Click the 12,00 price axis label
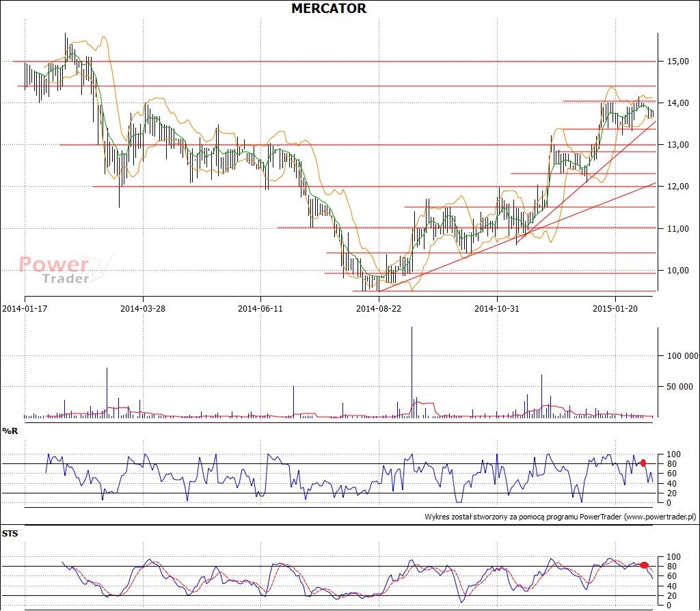The image size is (700, 611). 678,187
